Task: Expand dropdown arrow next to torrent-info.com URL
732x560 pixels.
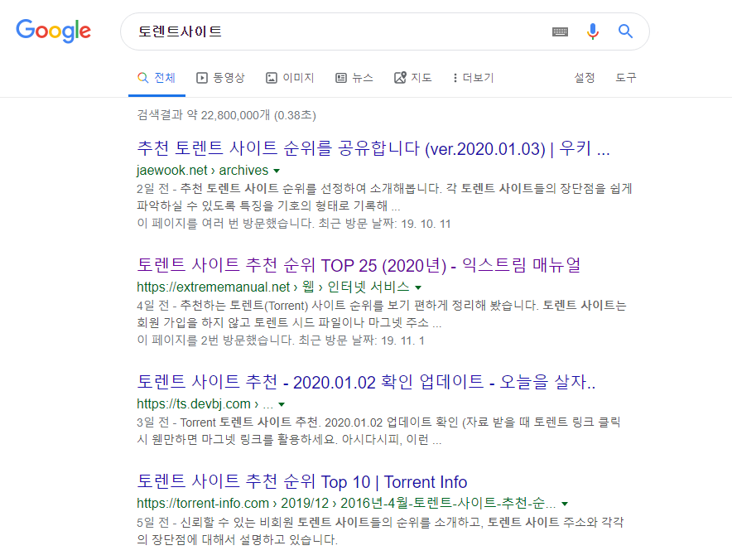Action: tap(565, 504)
